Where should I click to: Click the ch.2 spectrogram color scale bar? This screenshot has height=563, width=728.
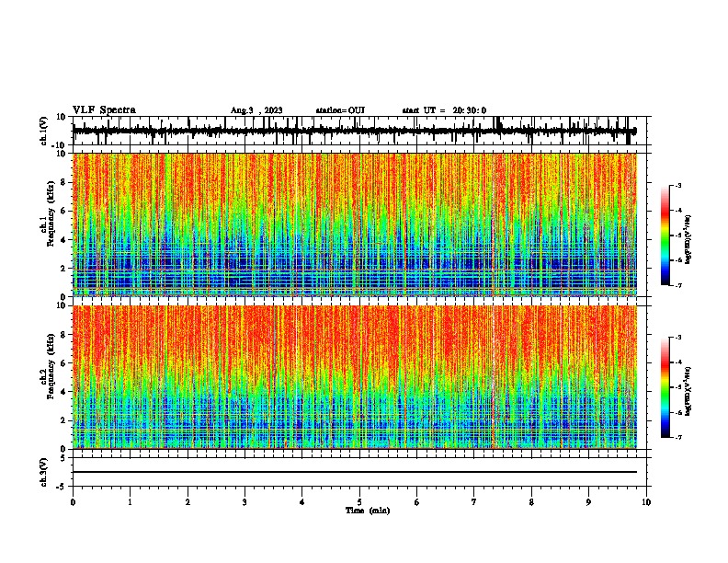coord(665,387)
